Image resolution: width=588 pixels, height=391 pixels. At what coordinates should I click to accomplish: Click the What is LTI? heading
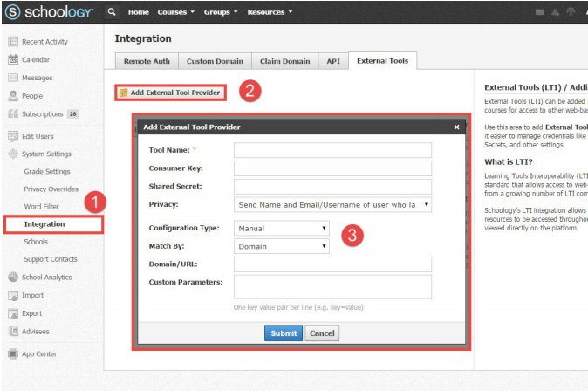pyautogui.click(x=508, y=162)
